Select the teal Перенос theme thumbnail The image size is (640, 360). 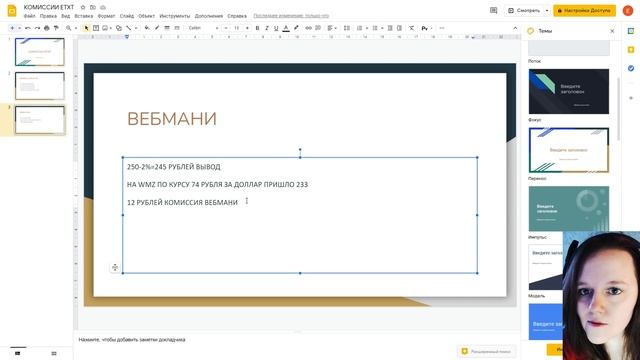pos(569,209)
